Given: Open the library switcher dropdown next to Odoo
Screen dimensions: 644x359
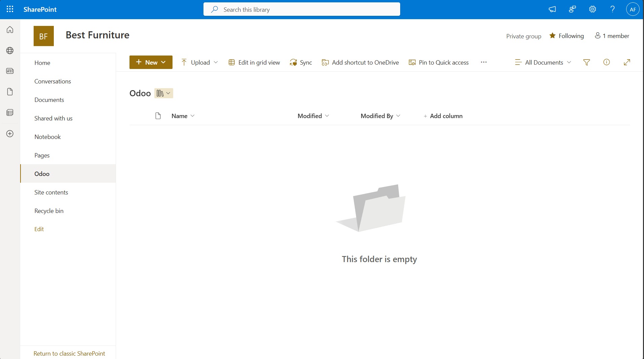Looking at the screenshot, I should click(x=164, y=93).
